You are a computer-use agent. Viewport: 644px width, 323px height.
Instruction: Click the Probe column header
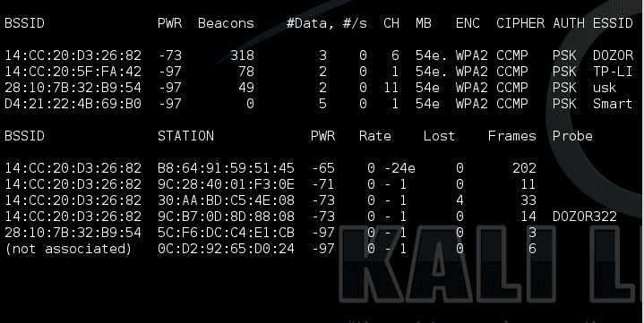[572, 136]
